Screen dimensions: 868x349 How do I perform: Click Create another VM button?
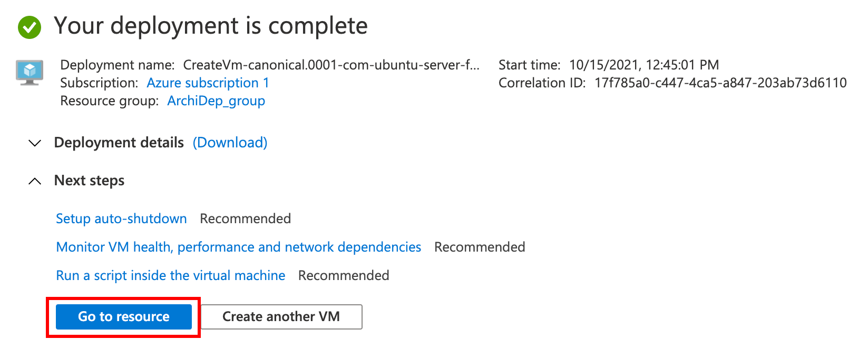pyautogui.click(x=281, y=316)
